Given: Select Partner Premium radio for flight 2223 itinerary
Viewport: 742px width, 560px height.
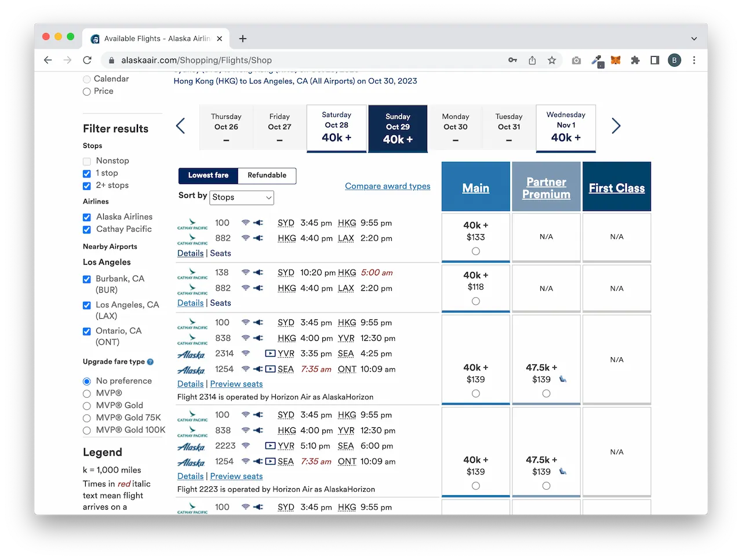Looking at the screenshot, I should pyautogui.click(x=546, y=486).
